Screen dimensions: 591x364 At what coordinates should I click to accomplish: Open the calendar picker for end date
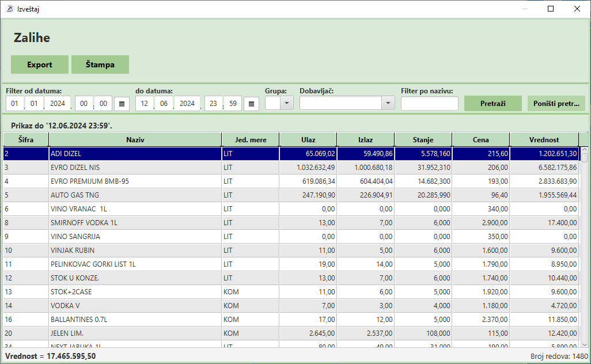point(251,104)
